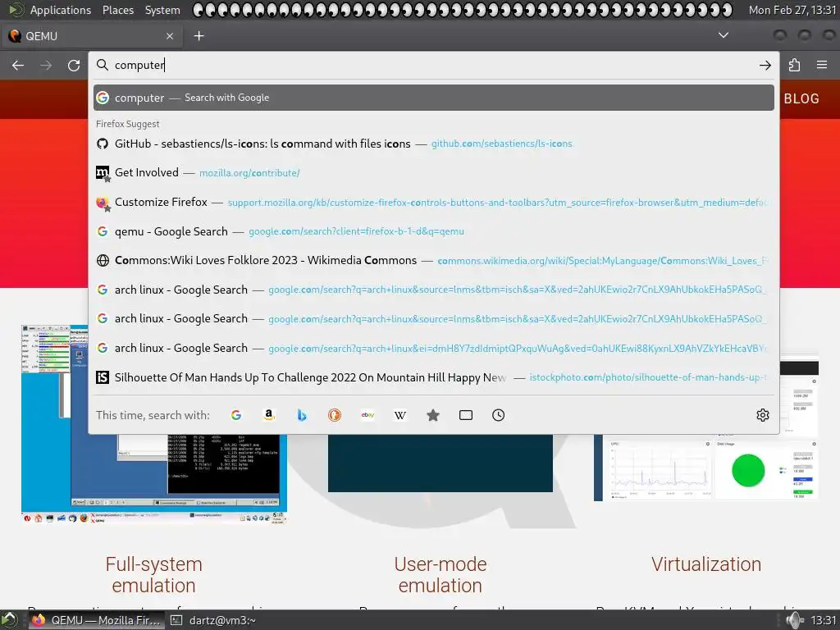Image resolution: width=840 pixels, height=630 pixels.
Task: Search this time with Google icon
Action: tap(235, 415)
